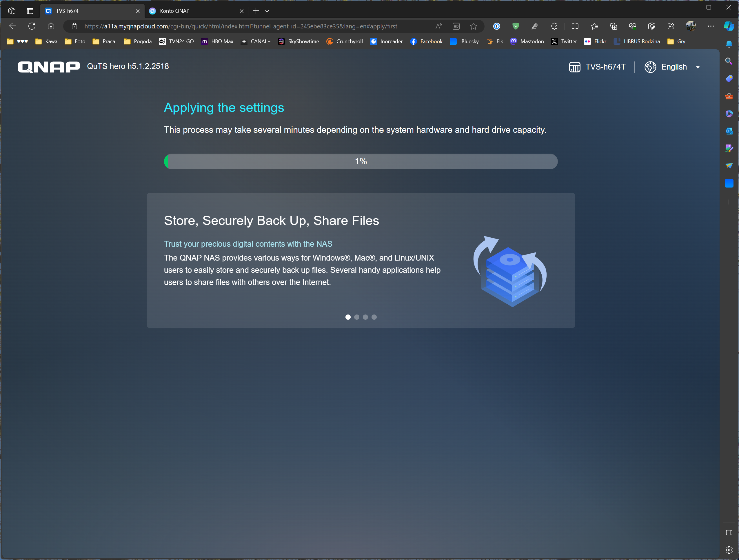Screen dimensions: 739x560
Task: Open Outlook in the Edge sidebar
Action: point(729,131)
